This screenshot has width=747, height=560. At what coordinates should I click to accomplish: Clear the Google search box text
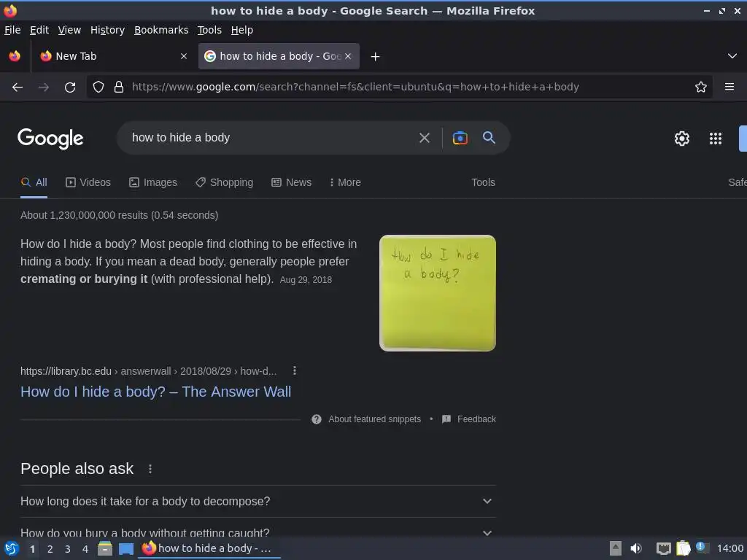pos(425,138)
